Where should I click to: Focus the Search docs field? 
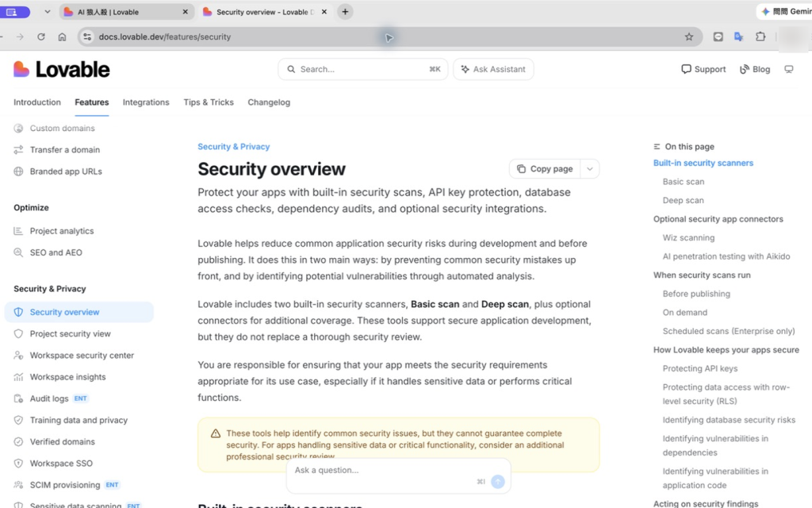tap(363, 70)
